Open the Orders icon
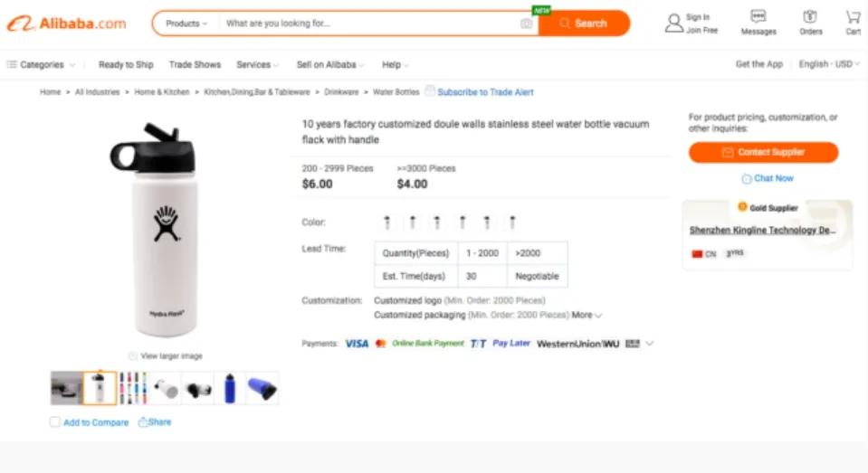 [810, 17]
